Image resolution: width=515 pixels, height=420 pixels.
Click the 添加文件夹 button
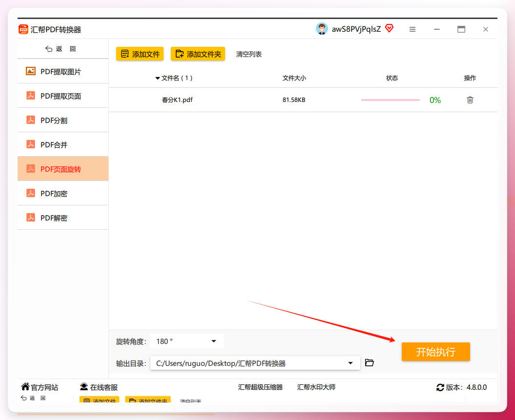coord(198,54)
